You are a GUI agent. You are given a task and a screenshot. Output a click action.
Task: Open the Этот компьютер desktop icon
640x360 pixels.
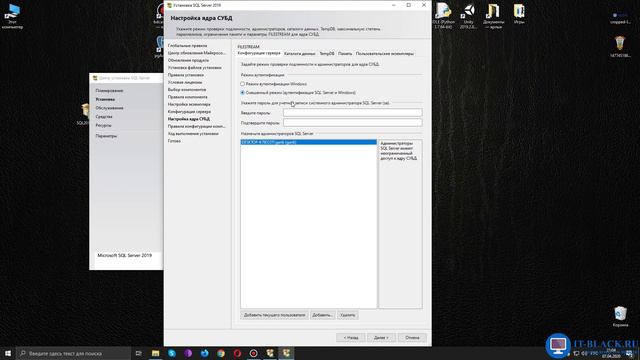coord(12,16)
